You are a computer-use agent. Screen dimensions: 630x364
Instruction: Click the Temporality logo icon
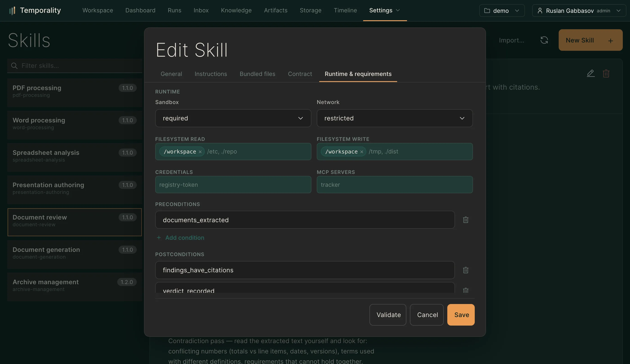click(x=12, y=11)
